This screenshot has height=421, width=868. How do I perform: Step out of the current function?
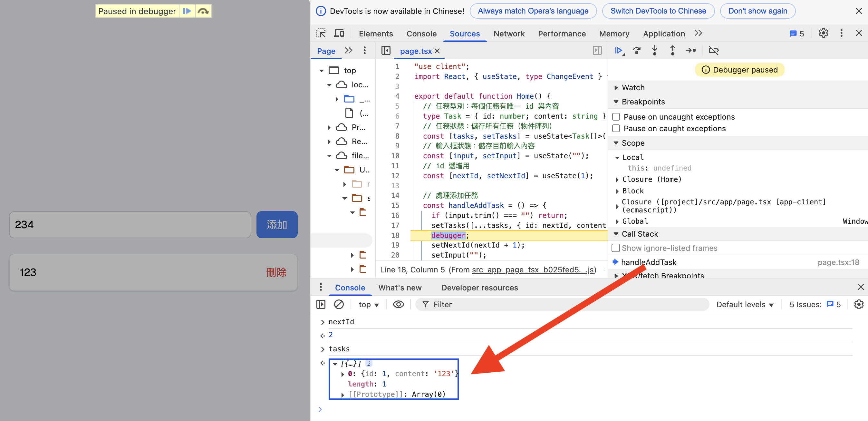[672, 51]
